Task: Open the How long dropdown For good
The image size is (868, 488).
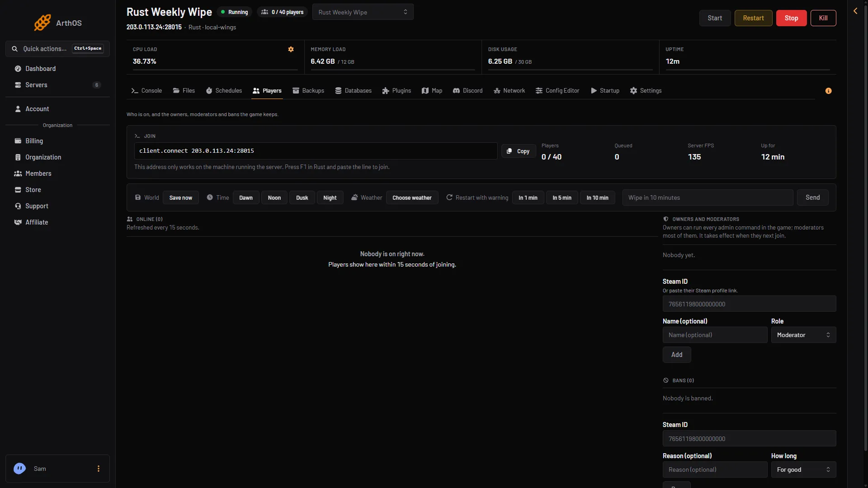Action: click(x=803, y=469)
